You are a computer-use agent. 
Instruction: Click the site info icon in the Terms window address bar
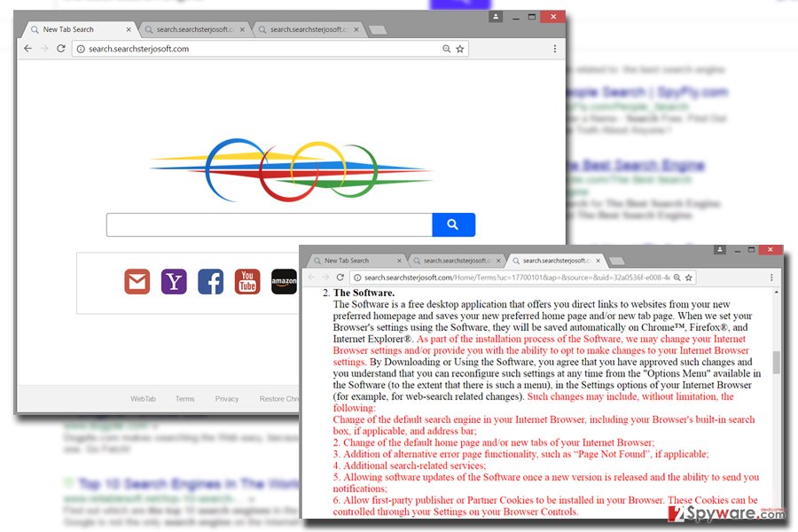click(358, 278)
